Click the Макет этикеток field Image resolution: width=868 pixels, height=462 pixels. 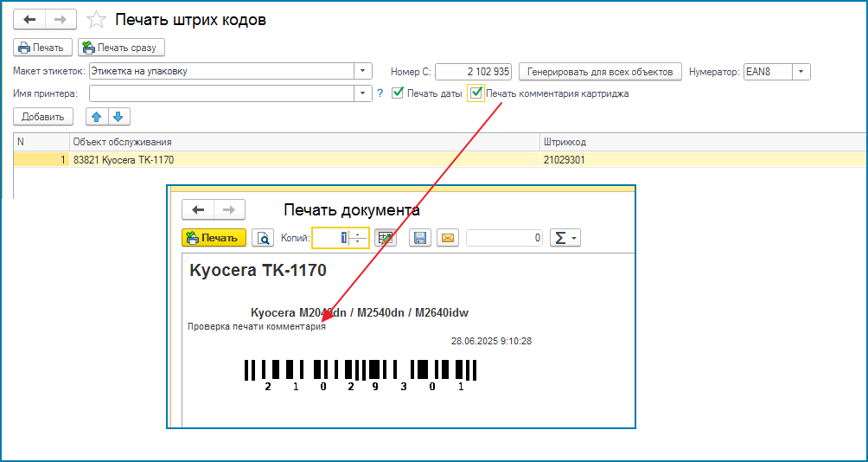click(x=221, y=72)
